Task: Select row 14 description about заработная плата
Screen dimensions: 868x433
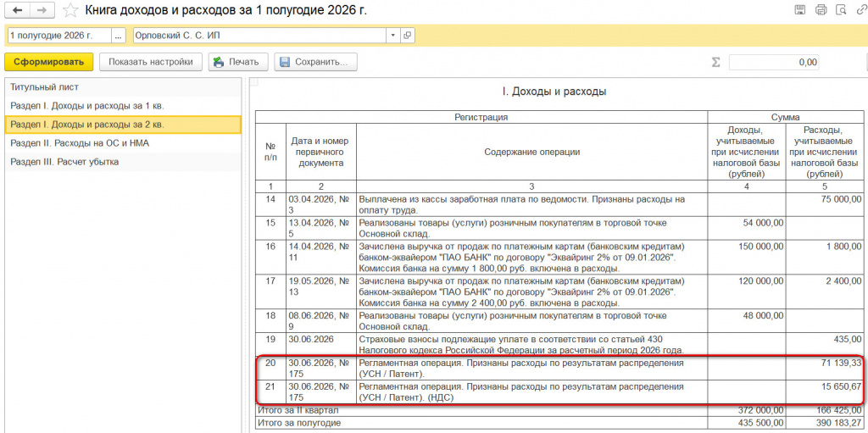Action: (x=532, y=204)
